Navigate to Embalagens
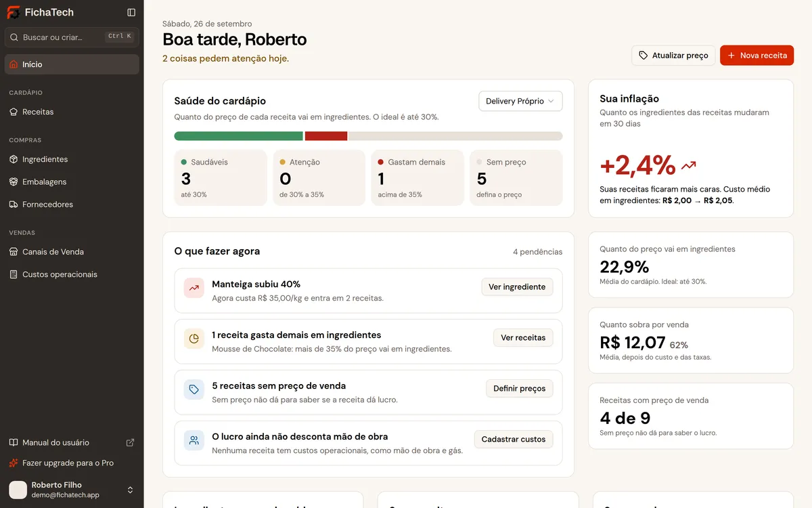The image size is (812, 508). (72, 182)
